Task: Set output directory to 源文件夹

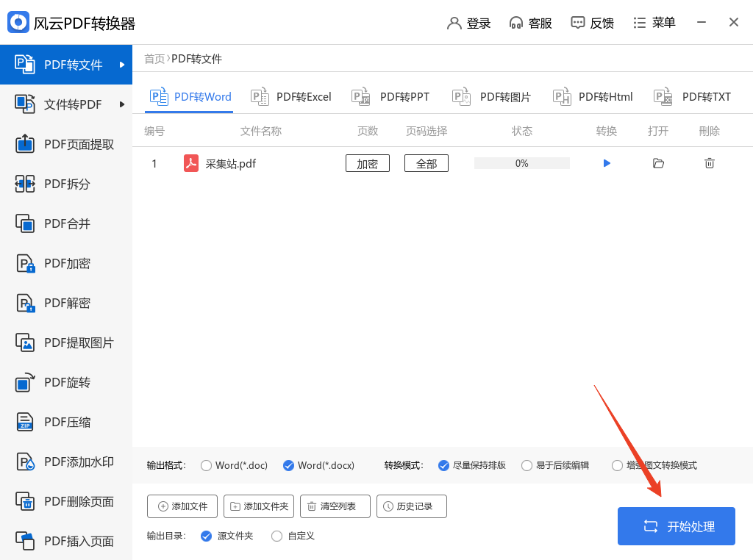Action: click(206, 536)
